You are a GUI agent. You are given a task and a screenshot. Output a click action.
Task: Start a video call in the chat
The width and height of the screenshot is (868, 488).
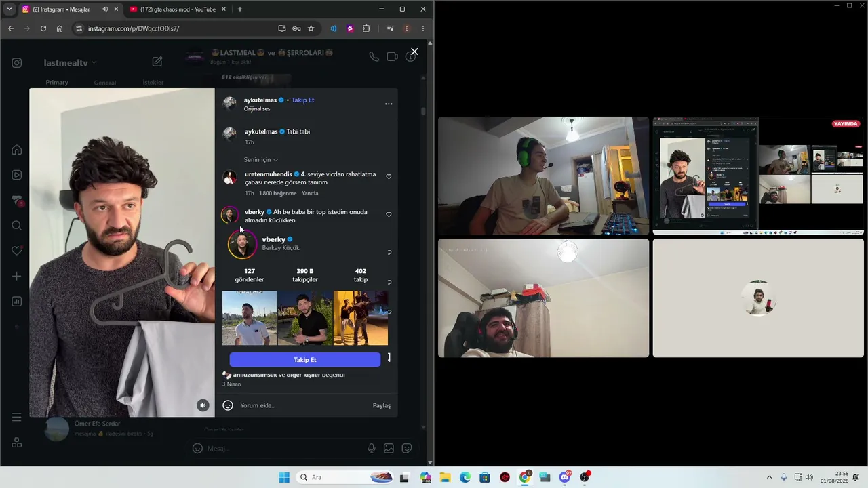392,57
